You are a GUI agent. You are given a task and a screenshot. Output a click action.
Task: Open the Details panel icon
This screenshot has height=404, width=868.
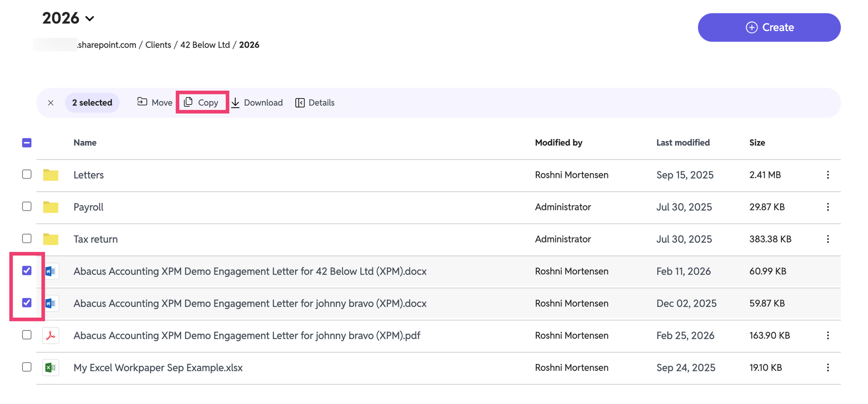pyautogui.click(x=300, y=102)
